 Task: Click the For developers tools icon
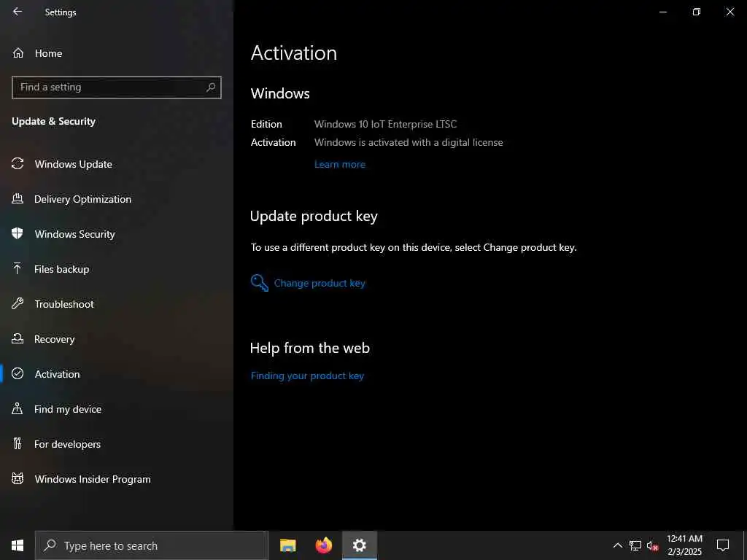click(18, 444)
